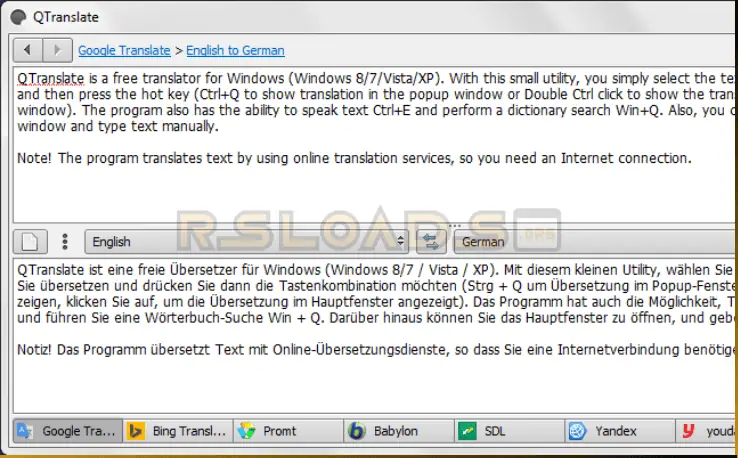Image resolution: width=738 pixels, height=458 pixels.
Task: Switch to the Bing Translator service tab
Action: pos(178,431)
